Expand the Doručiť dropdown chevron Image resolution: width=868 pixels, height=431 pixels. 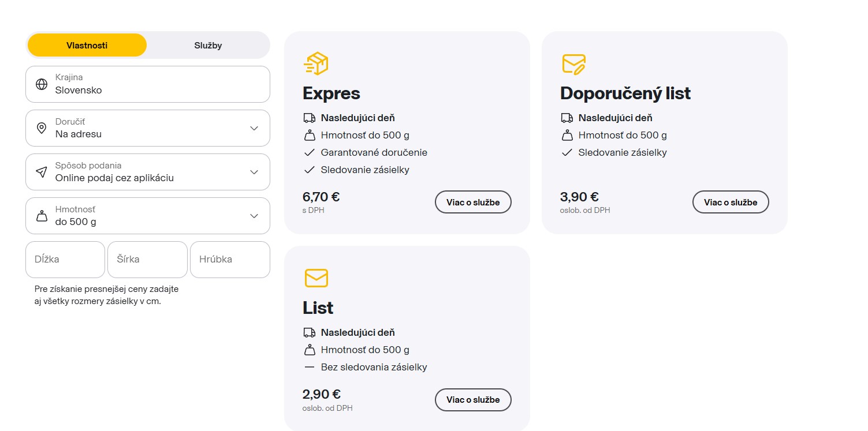pyautogui.click(x=254, y=128)
